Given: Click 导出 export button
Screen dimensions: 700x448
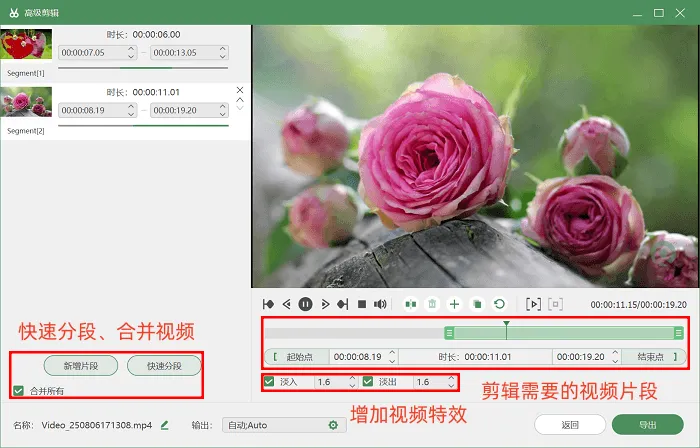Looking at the screenshot, I should coord(648,425).
